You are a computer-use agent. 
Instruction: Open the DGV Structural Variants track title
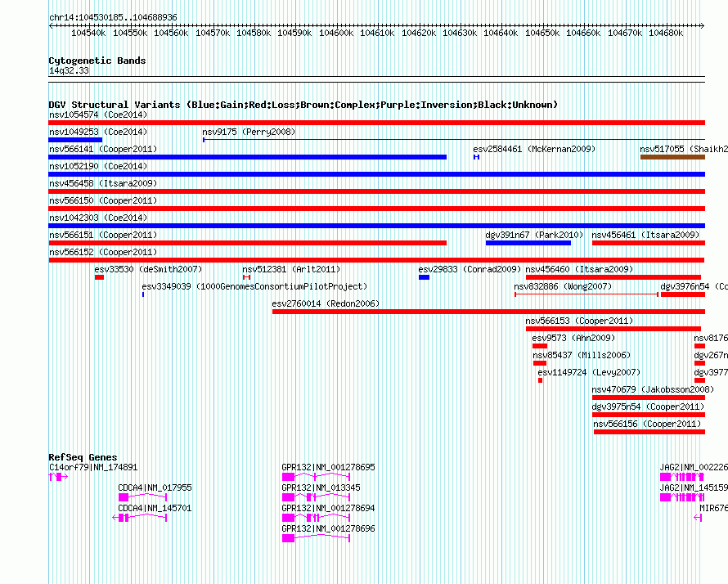pyautogui.click(x=303, y=105)
